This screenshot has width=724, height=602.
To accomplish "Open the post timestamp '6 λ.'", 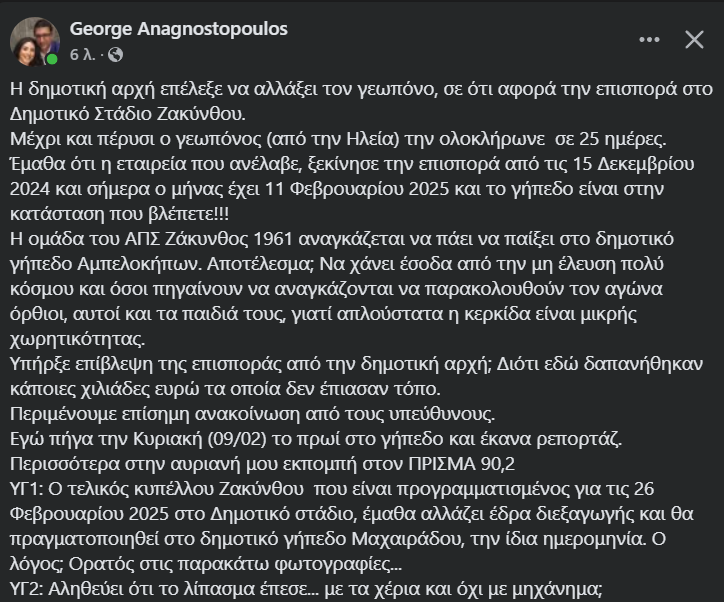I will pos(83,55).
